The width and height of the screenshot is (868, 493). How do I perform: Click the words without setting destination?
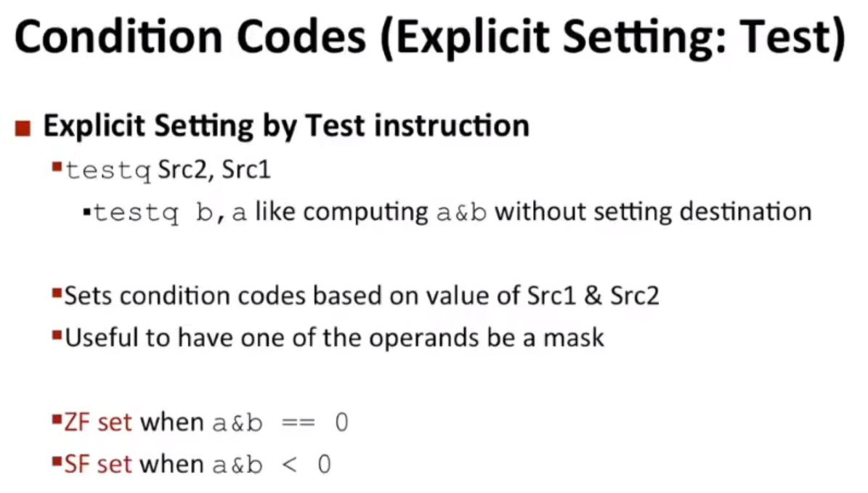pyautogui.click(x=653, y=211)
